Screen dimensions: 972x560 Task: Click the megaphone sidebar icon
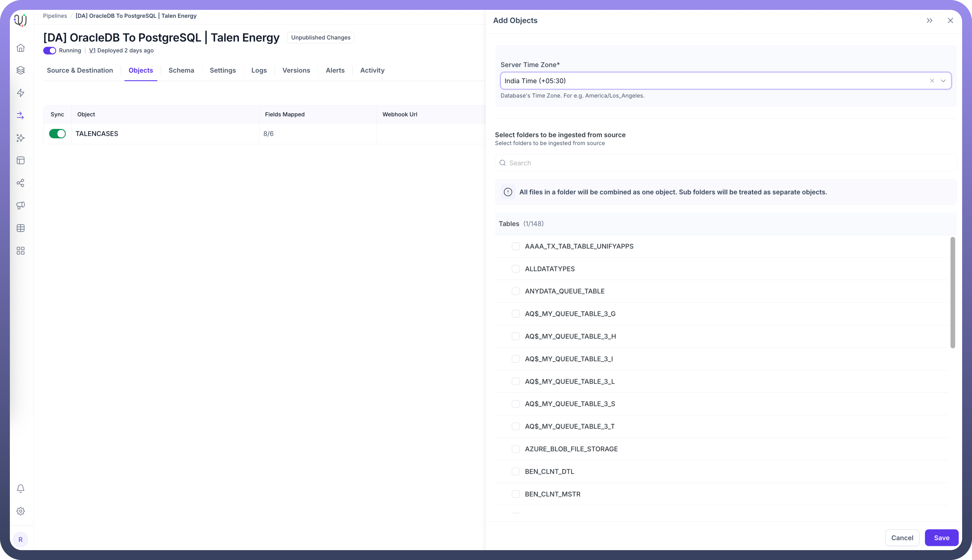point(21,205)
